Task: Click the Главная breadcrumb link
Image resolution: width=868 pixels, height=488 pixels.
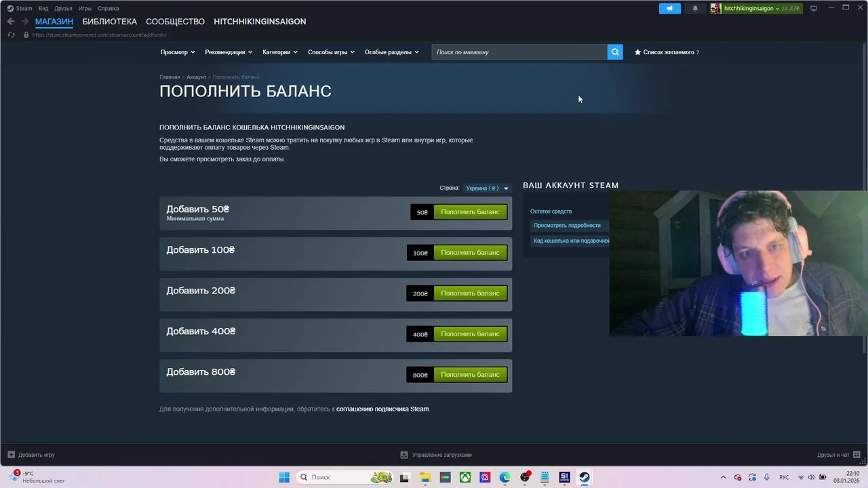Action: 170,77
